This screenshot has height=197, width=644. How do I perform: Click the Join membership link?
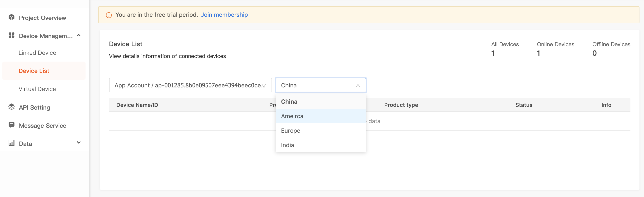[224, 15]
